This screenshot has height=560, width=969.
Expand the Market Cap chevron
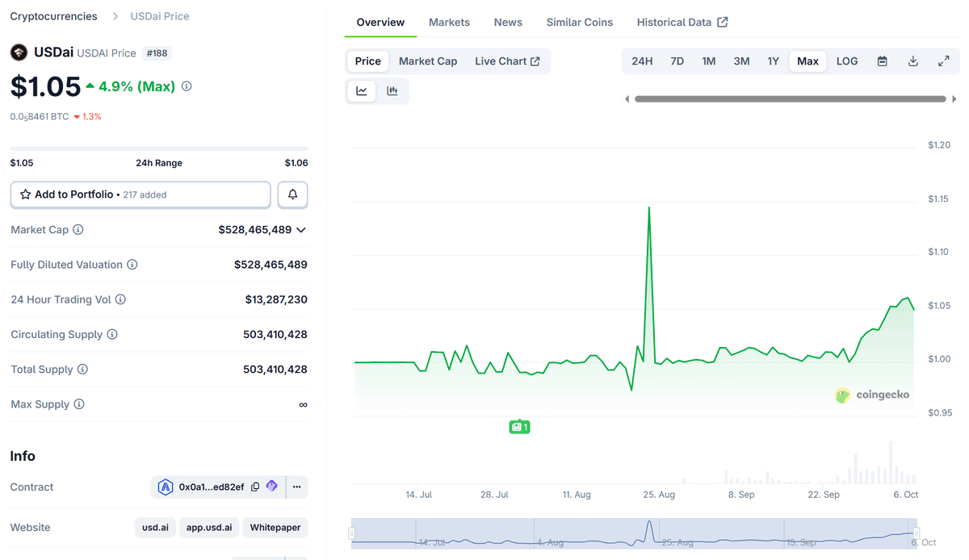301,230
